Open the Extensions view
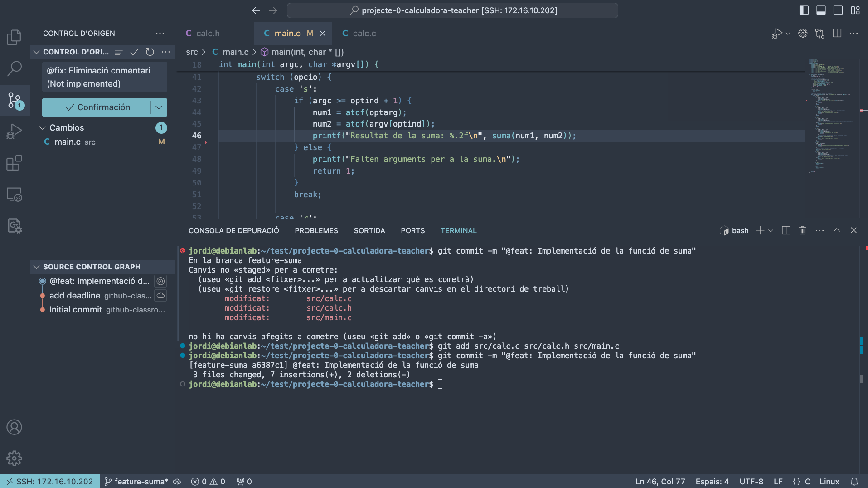Viewport: 868px width, 488px height. [x=14, y=163]
